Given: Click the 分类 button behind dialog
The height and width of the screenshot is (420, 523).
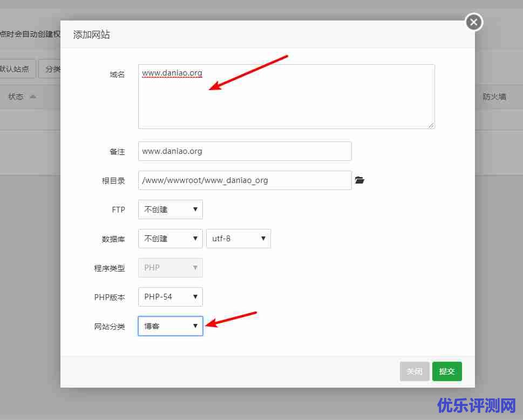Looking at the screenshot, I should pos(51,69).
